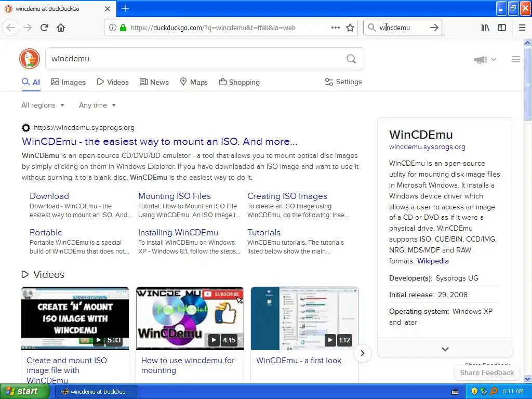Open the Firefox home page icon

pyautogui.click(x=61, y=28)
